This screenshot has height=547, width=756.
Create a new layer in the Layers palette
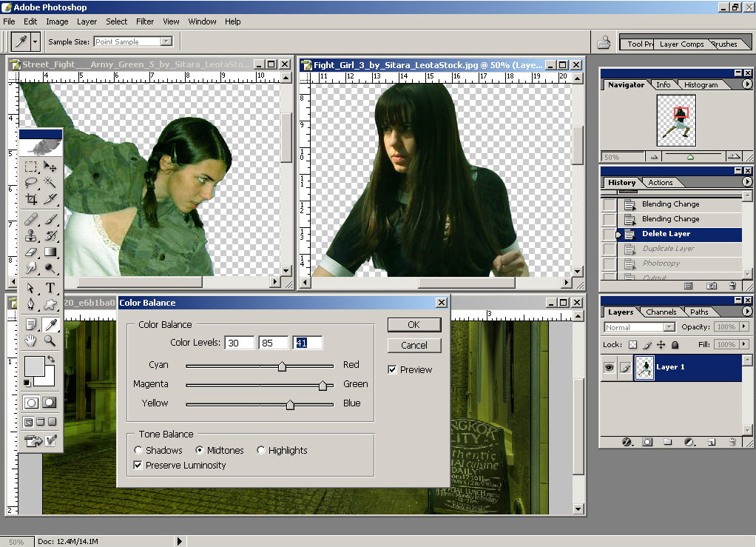[711, 443]
